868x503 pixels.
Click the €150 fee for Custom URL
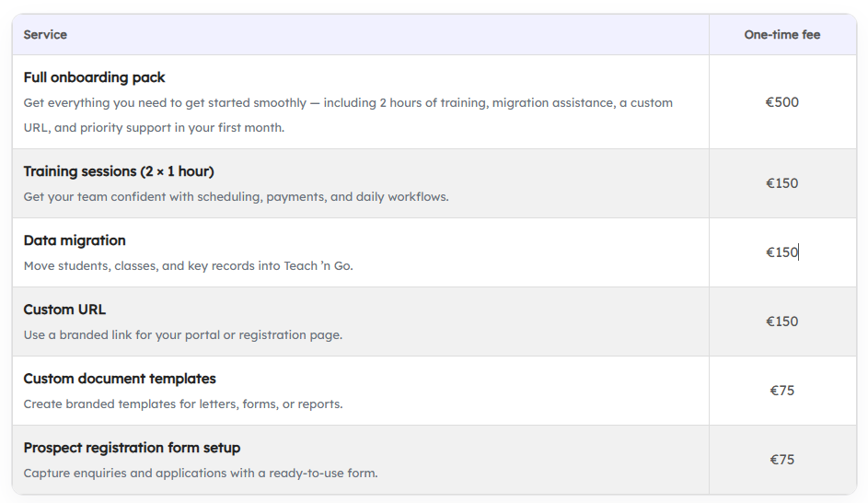click(x=782, y=322)
